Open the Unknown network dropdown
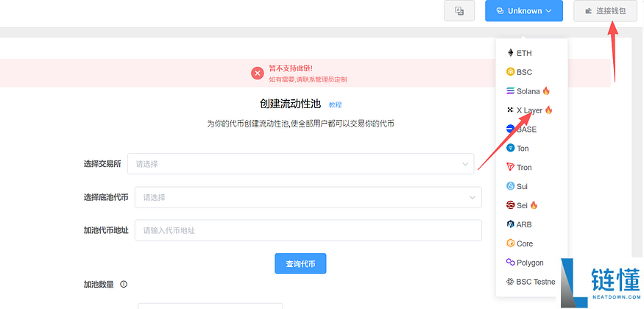The width and height of the screenshot is (644, 309). [x=523, y=11]
